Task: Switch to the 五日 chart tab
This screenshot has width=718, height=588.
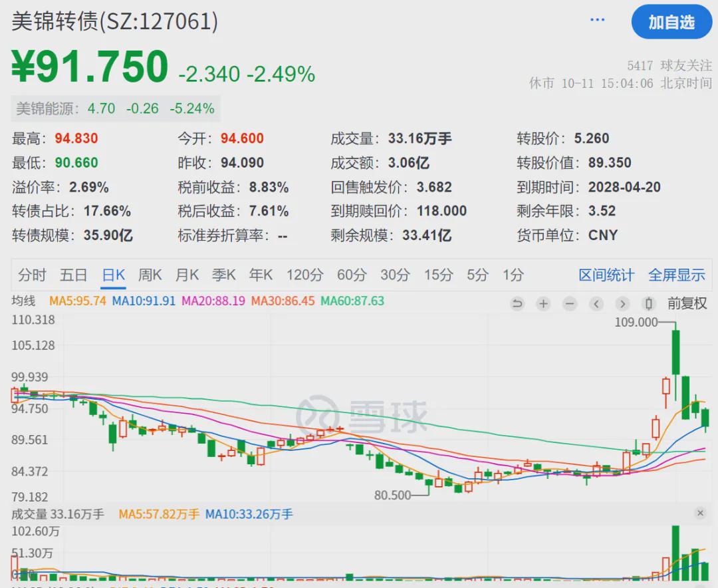Action: coord(73,275)
